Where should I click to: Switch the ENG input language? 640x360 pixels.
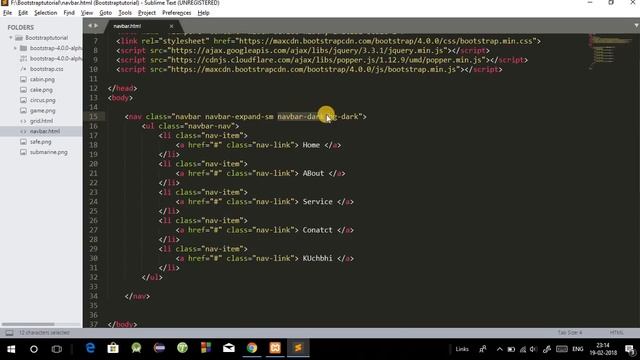tap(578, 349)
